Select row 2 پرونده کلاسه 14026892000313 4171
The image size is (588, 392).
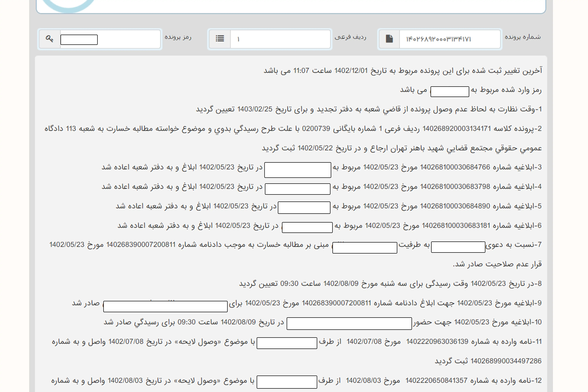293,129
